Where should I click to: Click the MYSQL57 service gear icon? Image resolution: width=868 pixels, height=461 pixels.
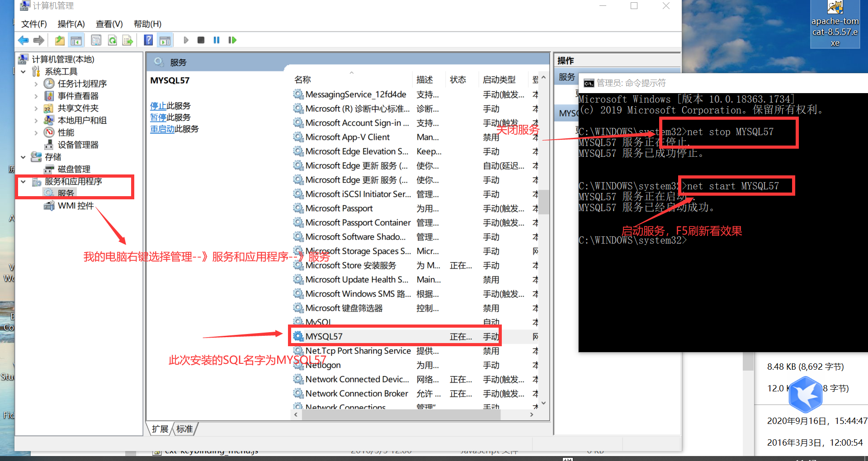(298, 336)
